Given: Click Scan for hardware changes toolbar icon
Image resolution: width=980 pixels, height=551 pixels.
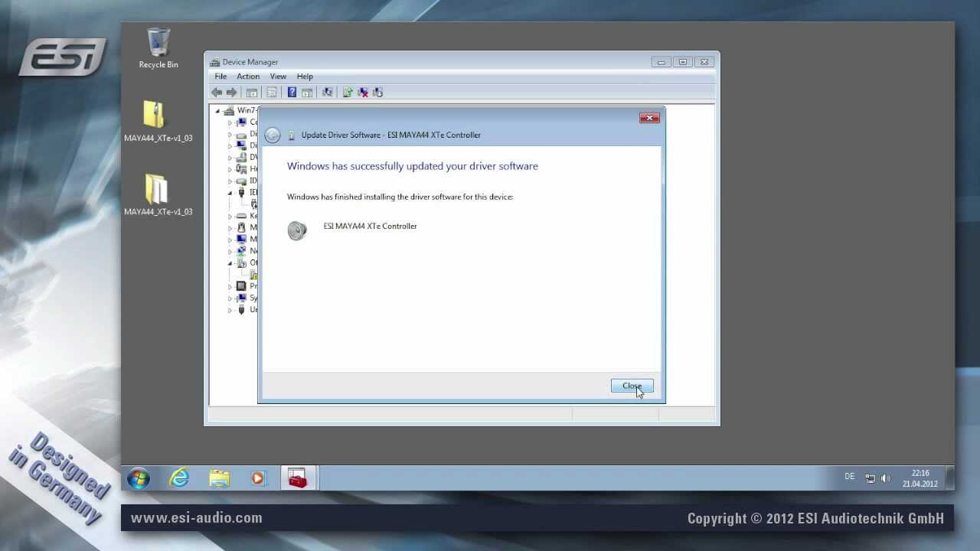Looking at the screenshot, I should click(x=327, y=93).
